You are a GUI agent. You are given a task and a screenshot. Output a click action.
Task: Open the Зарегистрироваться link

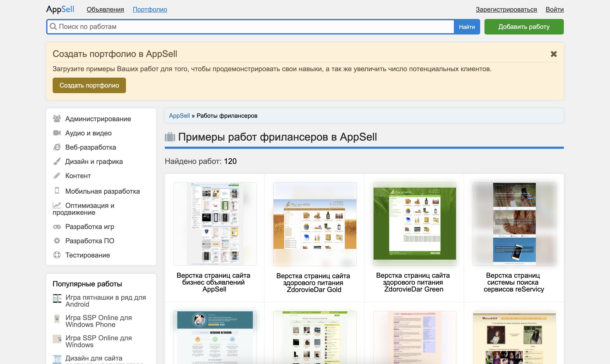(506, 9)
